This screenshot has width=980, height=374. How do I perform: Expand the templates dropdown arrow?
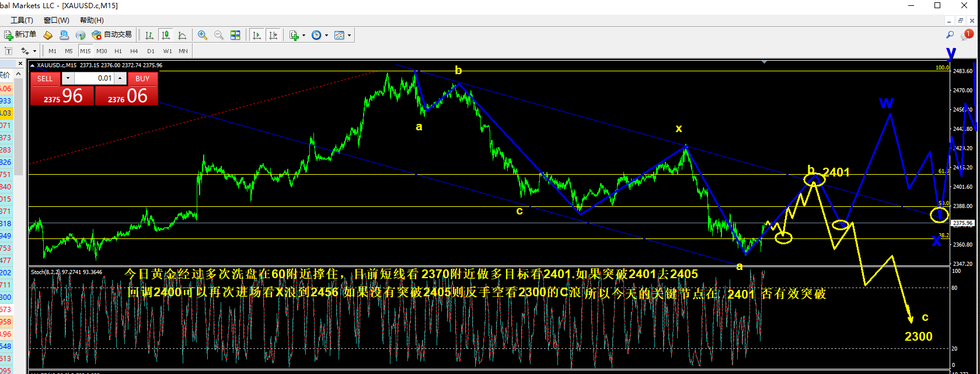pyautogui.click(x=349, y=35)
